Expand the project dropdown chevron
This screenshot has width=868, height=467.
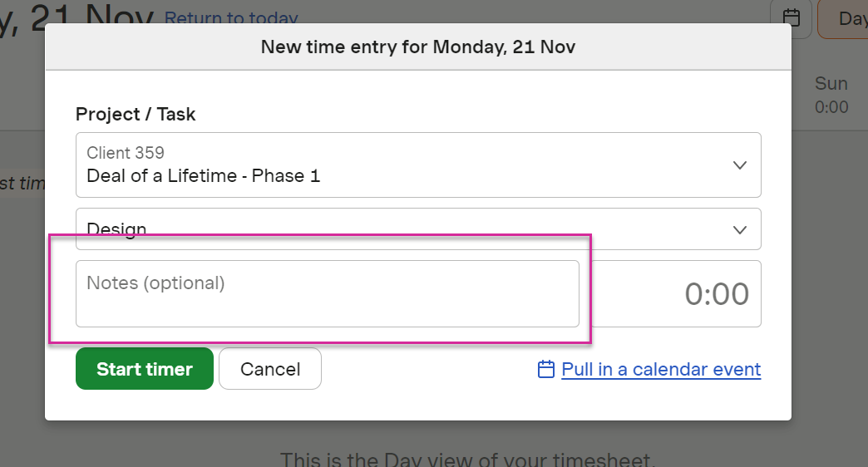[740, 165]
